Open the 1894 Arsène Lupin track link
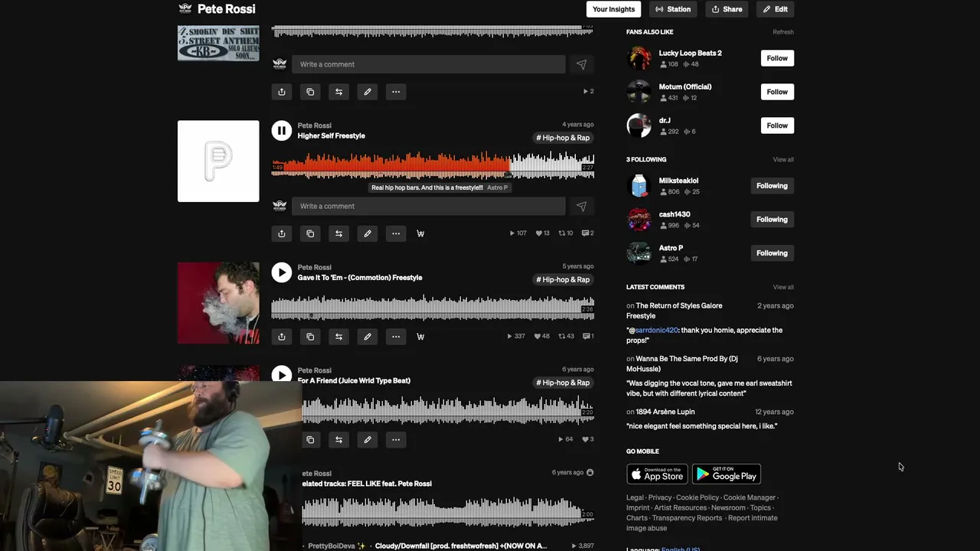980x551 pixels. click(665, 412)
